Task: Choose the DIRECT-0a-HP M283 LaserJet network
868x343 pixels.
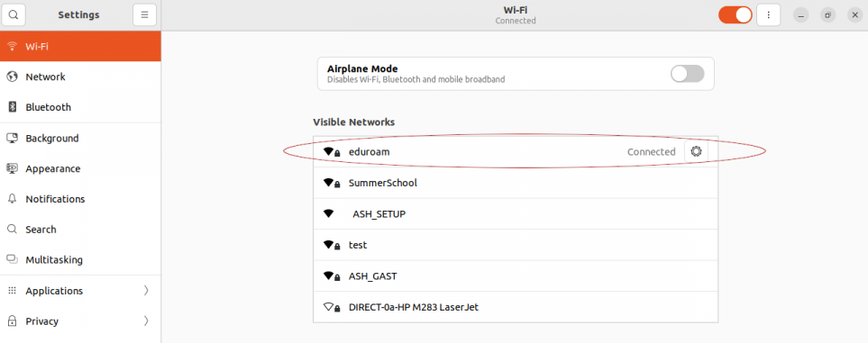Action: tap(516, 307)
